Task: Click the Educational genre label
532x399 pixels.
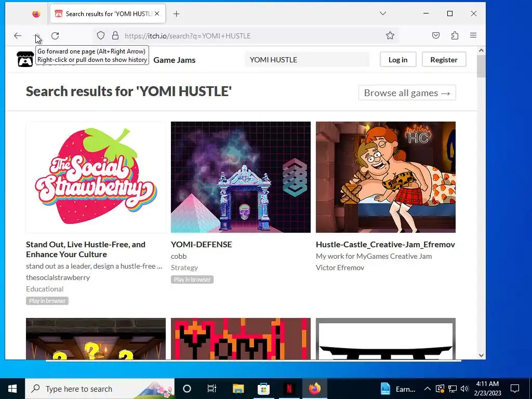Action: click(x=45, y=289)
